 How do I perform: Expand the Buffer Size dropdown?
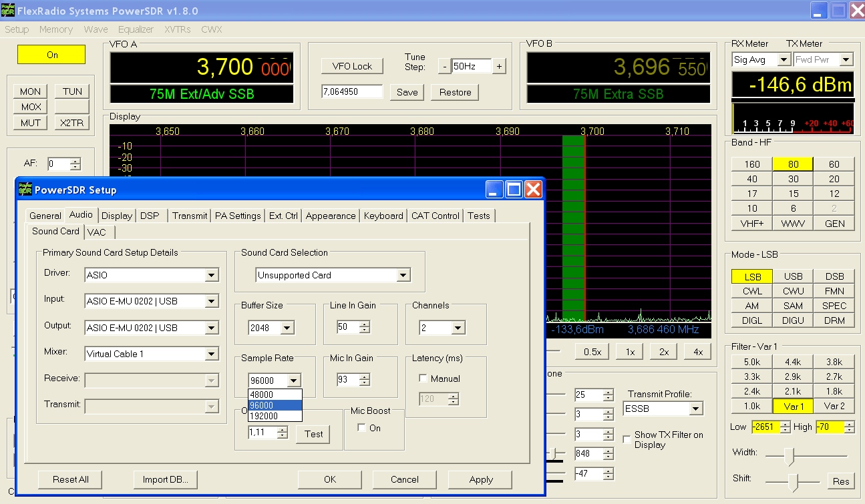tap(287, 328)
